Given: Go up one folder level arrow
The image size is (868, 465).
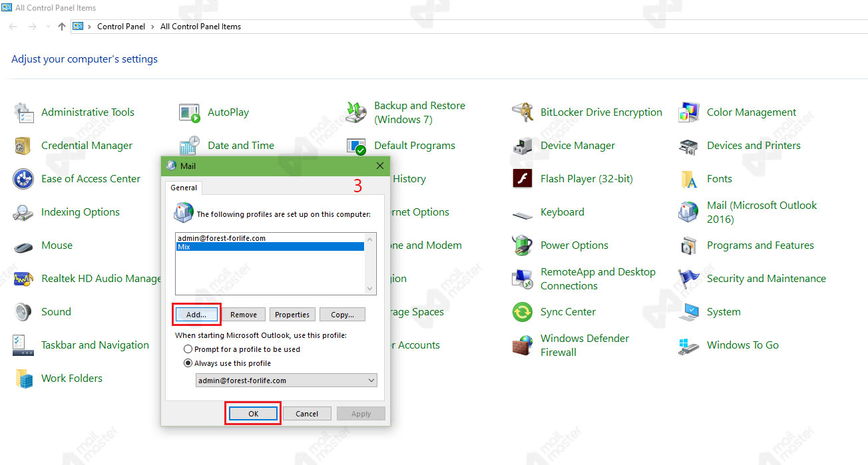Looking at the screenshot, I should click(x=62, y=27).
